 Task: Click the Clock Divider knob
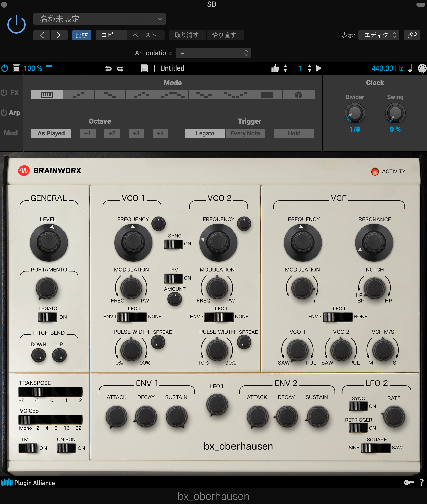(355, 113)
